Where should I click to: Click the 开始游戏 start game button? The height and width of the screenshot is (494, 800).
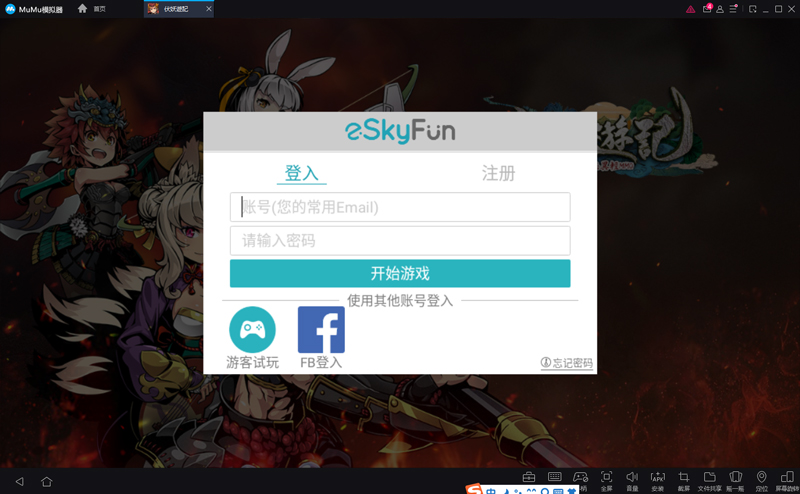(x=400, y=274)
